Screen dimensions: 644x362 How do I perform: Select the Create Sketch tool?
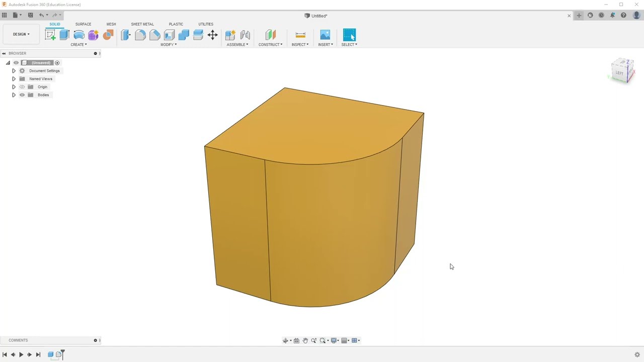[x=50, y=35]
